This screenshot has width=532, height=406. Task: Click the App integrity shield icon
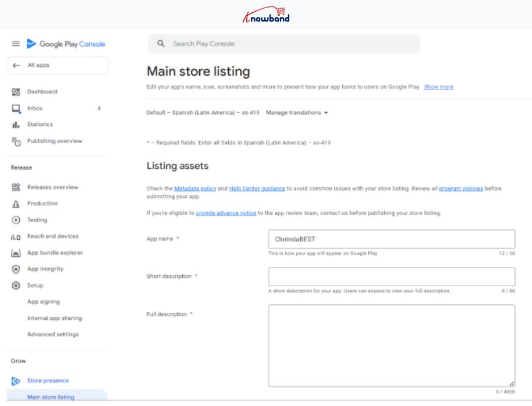click(x=16, y=269)
